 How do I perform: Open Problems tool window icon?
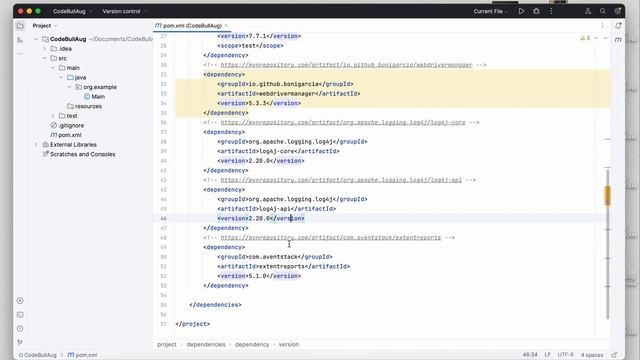[20, 329]
